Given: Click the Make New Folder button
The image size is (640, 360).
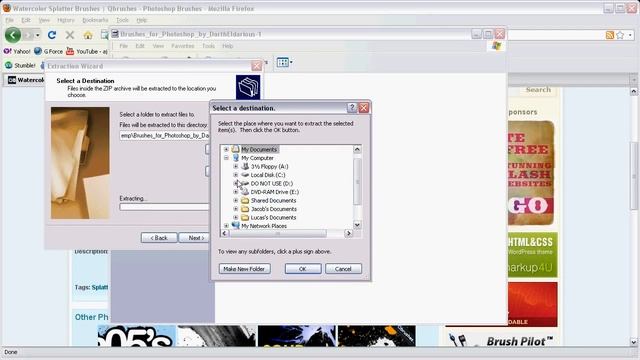Looking at the screenshot, I should tap(244, 269).
